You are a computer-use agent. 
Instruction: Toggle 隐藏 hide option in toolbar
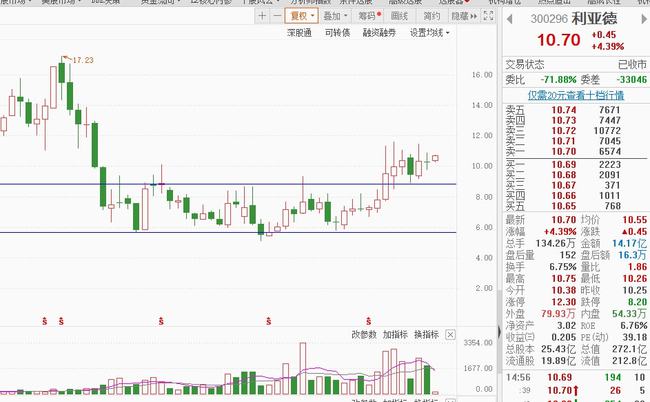coord(463,16)
